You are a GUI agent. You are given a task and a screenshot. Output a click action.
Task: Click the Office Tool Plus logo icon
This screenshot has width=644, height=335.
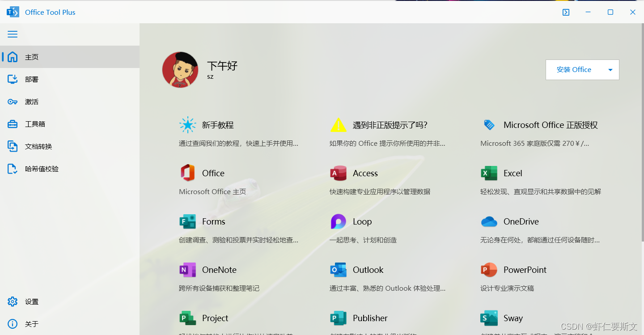tap(13, 12)
